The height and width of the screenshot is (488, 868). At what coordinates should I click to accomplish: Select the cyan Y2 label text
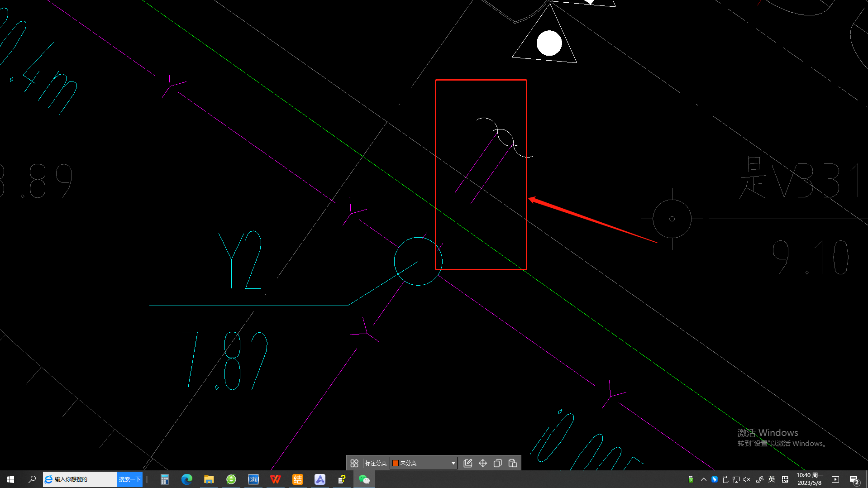coord(240,260)
